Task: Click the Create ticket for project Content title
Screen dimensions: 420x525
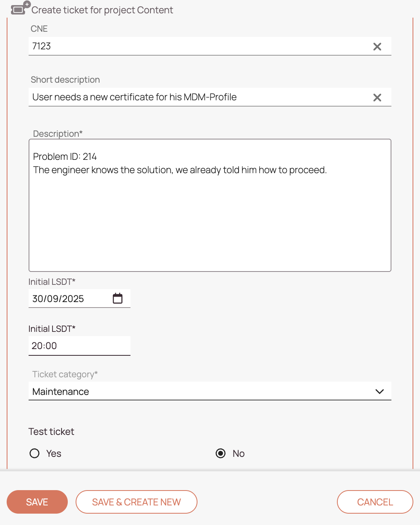Action: pos(102,10)
